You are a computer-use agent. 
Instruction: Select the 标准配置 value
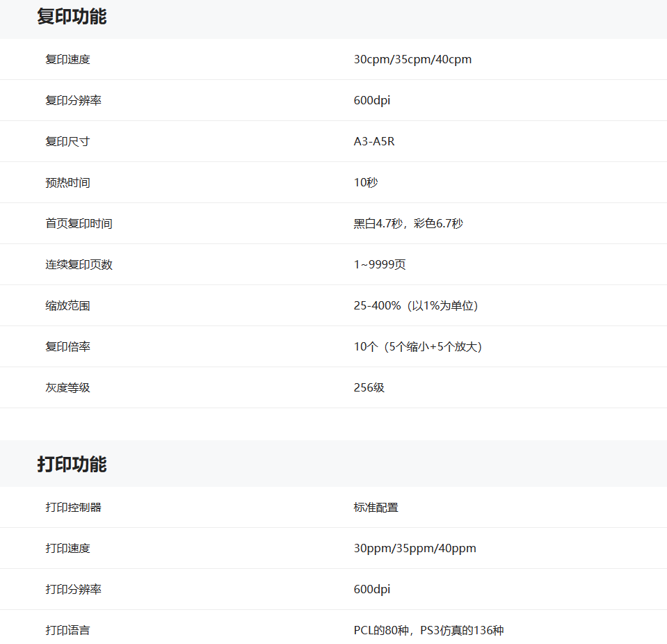(x=376, y=508)
